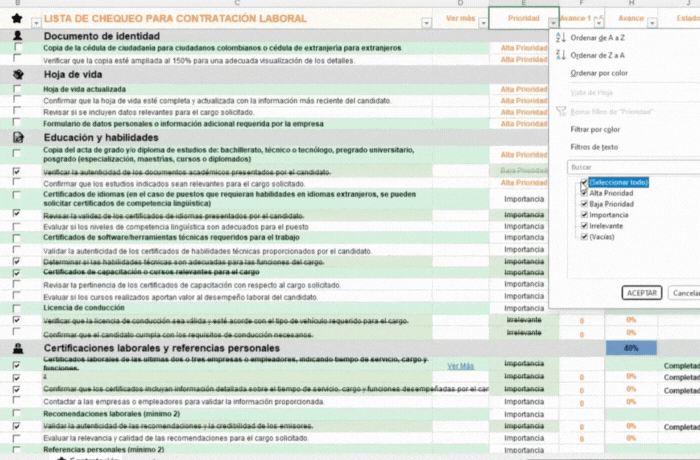700x460 pixels.
Task: Click the ACEPTAR button
Action: pyautogui.click(x=642, y=293)
